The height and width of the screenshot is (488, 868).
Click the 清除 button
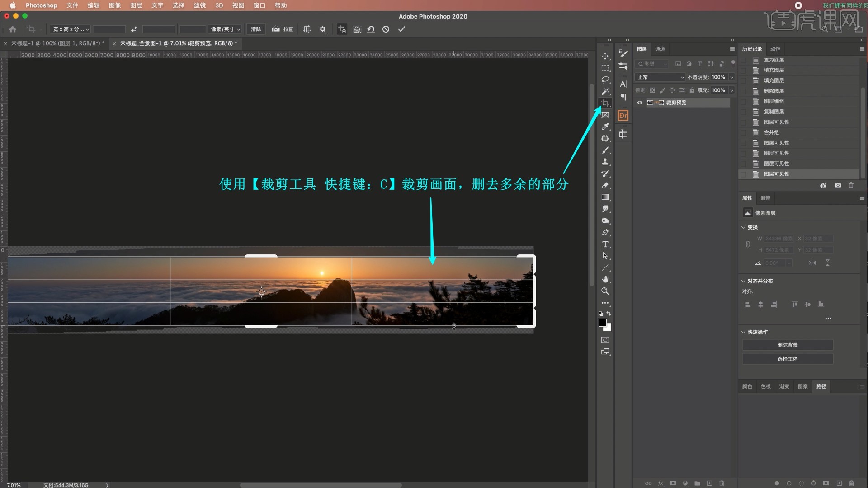[x=256, y=29]
